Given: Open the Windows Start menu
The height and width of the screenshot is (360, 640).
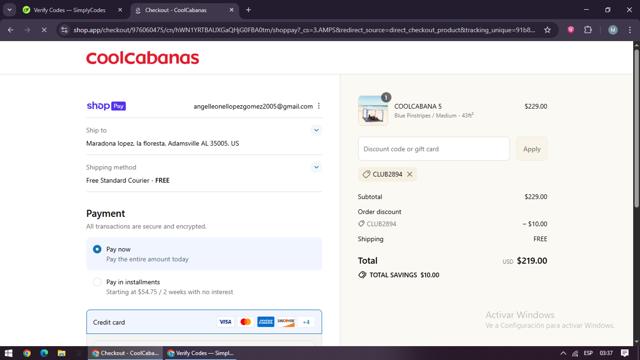Looking at the screenshot, I should pos(9,353).
